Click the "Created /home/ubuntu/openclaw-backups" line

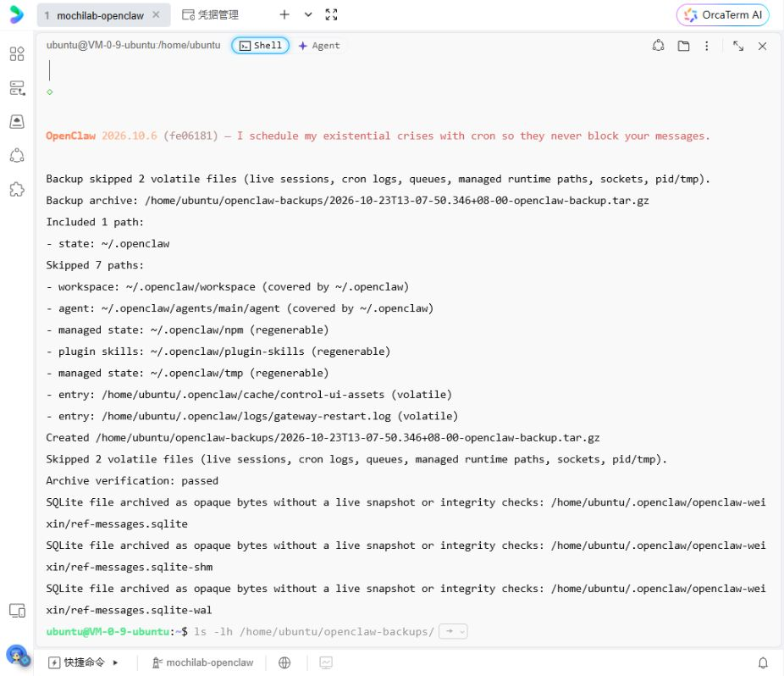pos(323,438)
